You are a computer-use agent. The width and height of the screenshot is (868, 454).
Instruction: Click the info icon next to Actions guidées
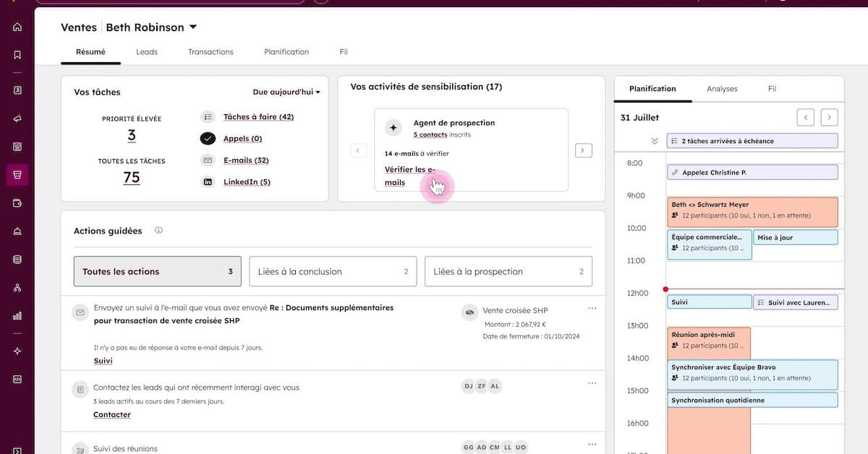(x=158, y=231)
